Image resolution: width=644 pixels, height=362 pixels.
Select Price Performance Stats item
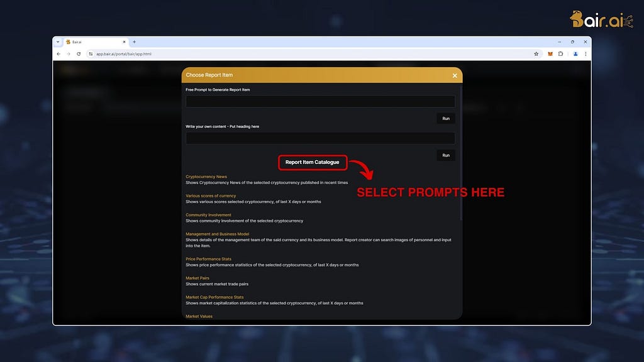point(208,259)
